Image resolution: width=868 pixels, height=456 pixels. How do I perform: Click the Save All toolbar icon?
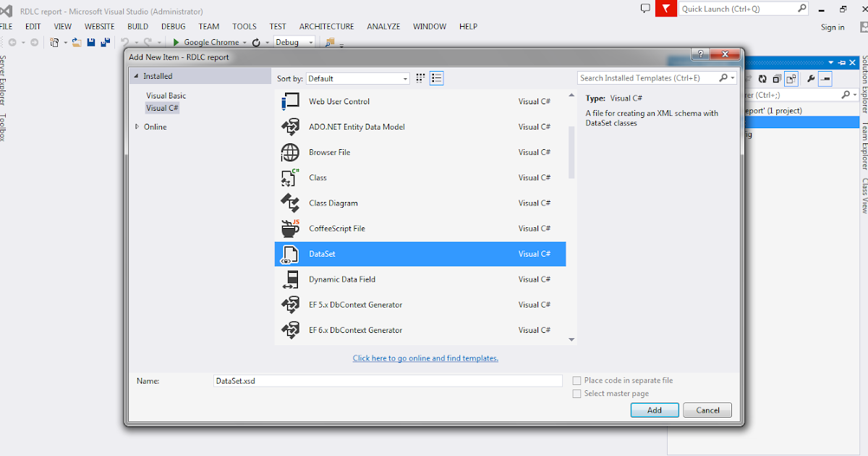coord(105,43)
